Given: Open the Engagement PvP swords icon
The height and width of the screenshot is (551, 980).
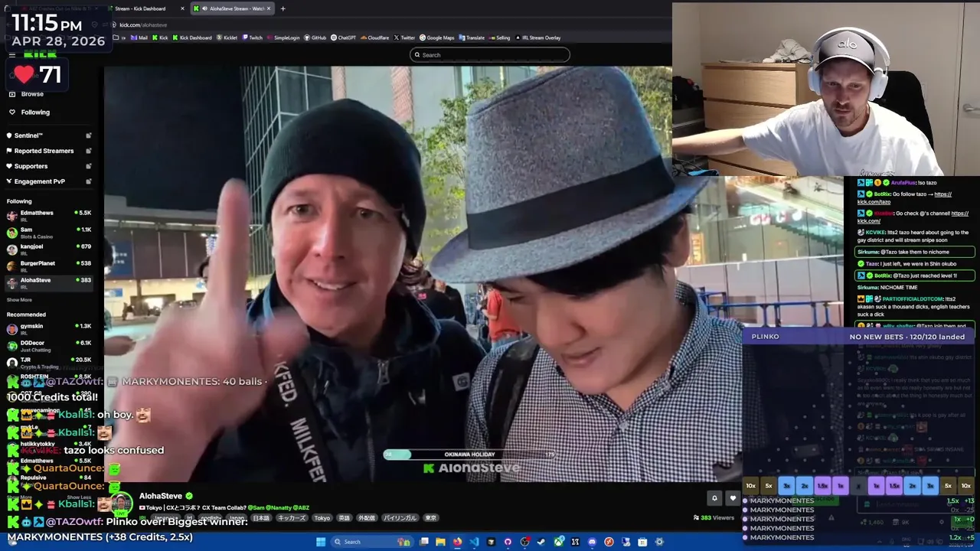Looking at the screenshot, I should [x=9, y=181].
